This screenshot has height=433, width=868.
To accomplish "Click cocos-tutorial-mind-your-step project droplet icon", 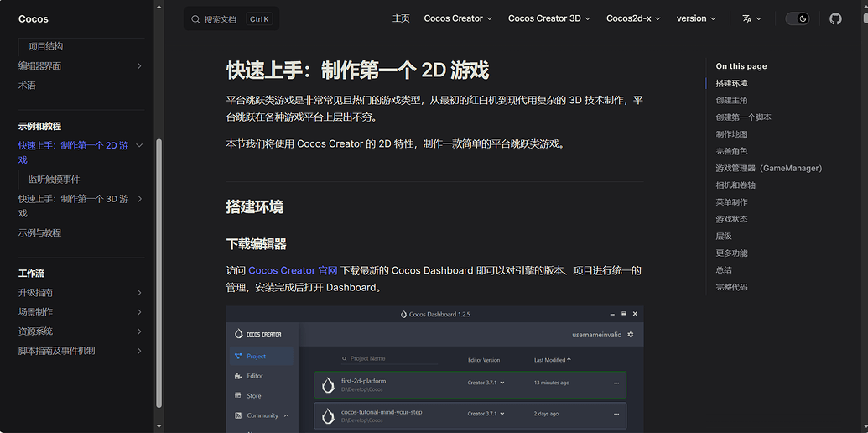I will coord(329,416).
